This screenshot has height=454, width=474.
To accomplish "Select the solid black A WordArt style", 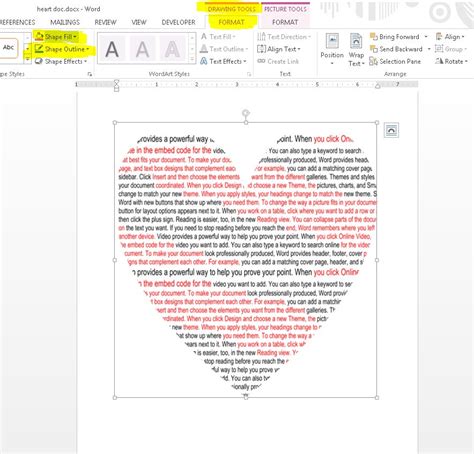I will coord(112,49).
